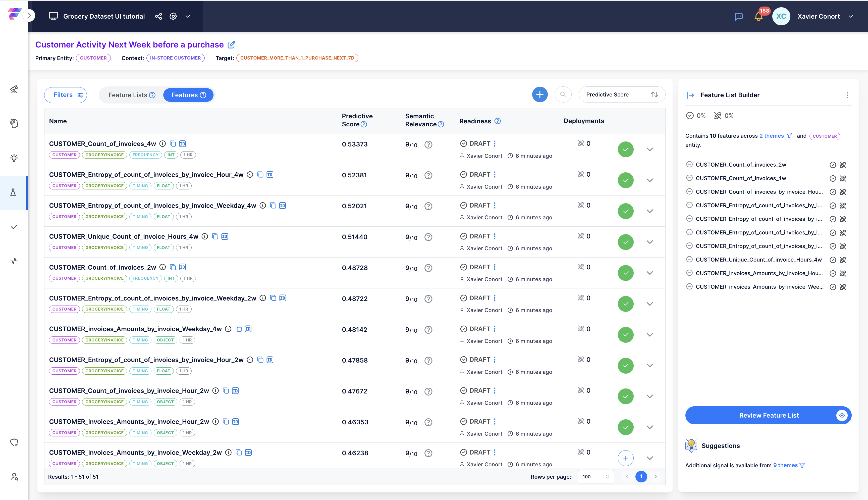Toggle sort order arrows next to Predictive Score
The width and height of the screenshot is (868, 500).
pos(655,94)
